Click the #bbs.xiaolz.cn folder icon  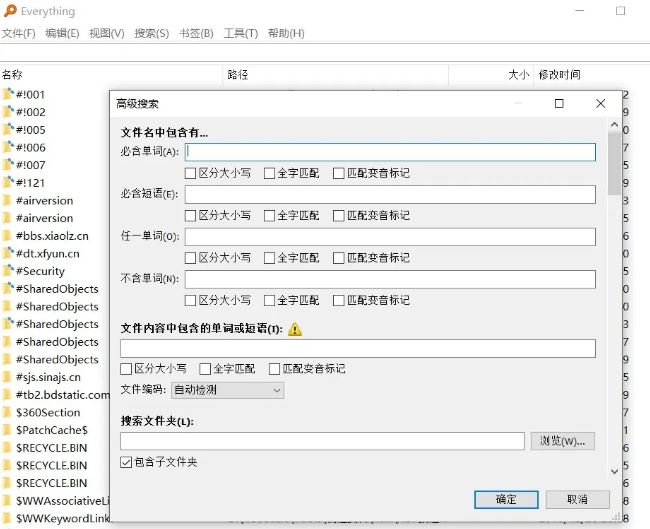point(8,235)
